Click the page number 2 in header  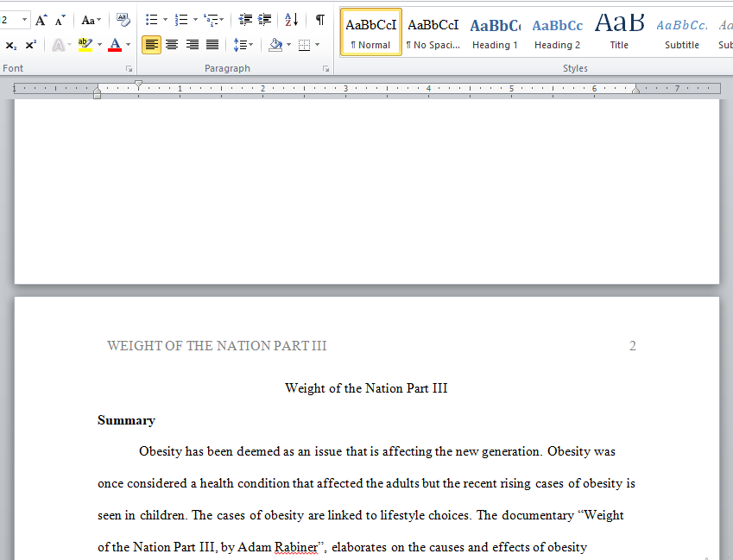(633, 346)
